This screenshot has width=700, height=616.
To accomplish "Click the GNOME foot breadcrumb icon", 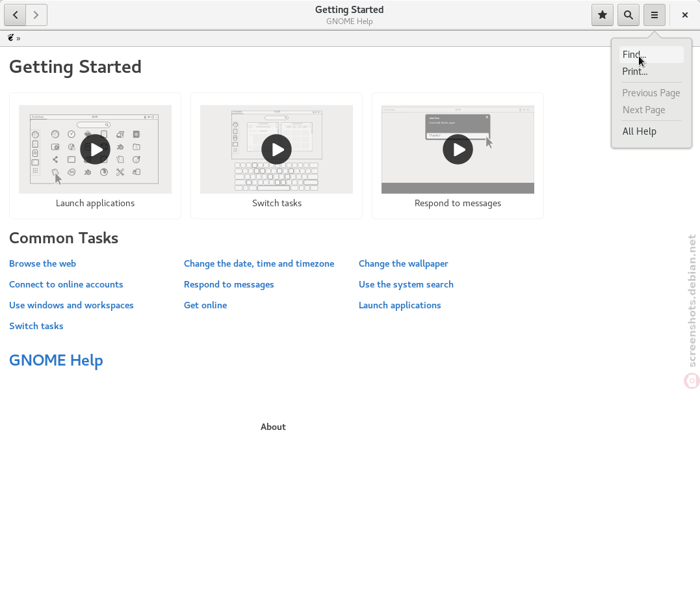I will (10, 38).
